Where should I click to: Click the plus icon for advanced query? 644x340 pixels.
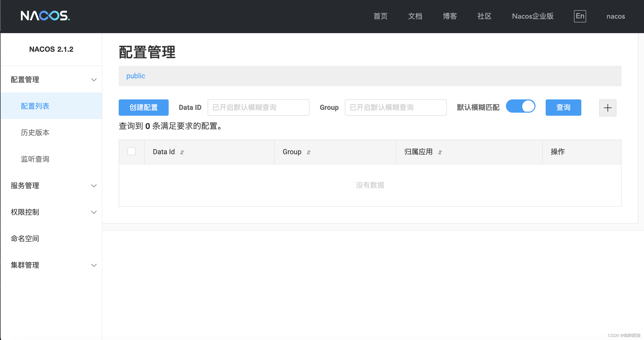click(608, 108)
